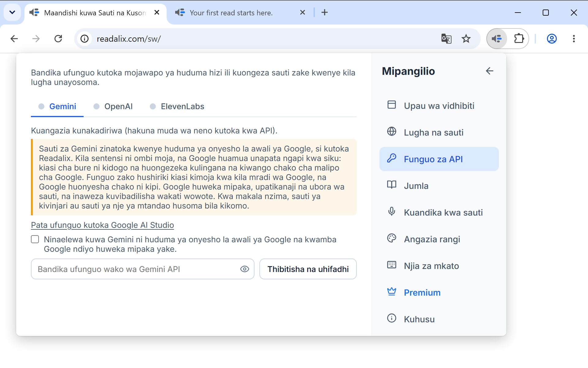Click keyboard icon for Njia za mkato
The image size is (588, 368).
click(392, 265)
